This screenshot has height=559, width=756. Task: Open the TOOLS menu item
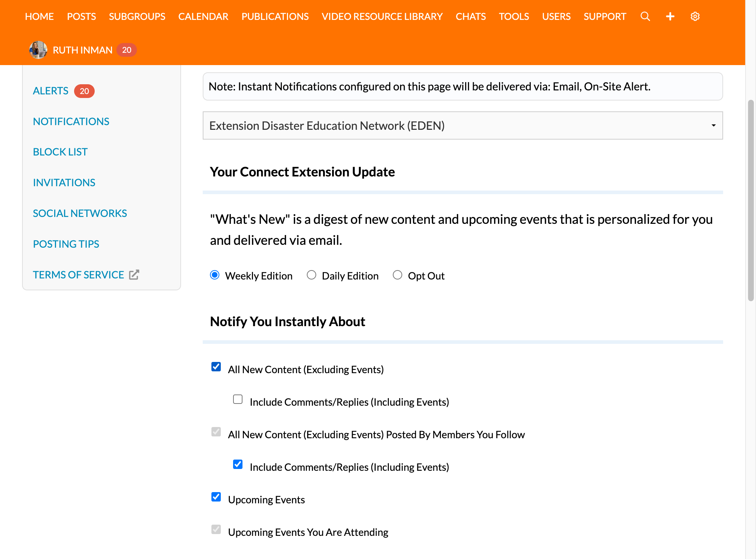(x=514, y=16)
